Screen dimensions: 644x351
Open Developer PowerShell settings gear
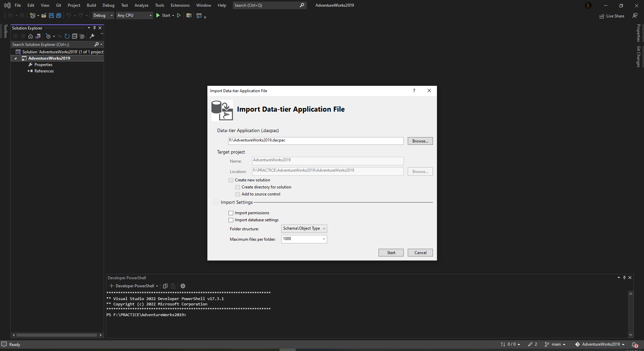pyautogui.click(x=183, y=286)
